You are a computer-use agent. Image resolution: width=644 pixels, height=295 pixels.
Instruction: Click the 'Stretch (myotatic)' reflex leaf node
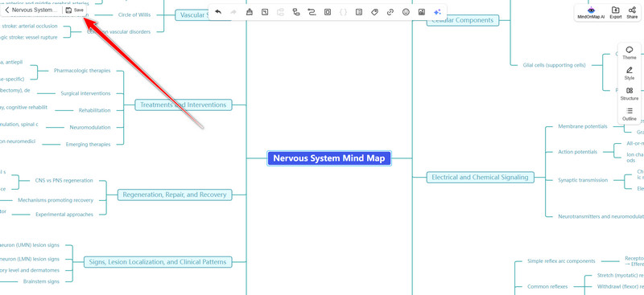click(620, 275)
